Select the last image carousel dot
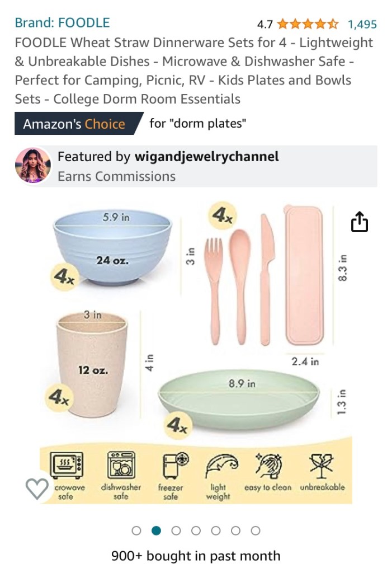The height and width of the screenshot is (573, 392). [256, 530]
